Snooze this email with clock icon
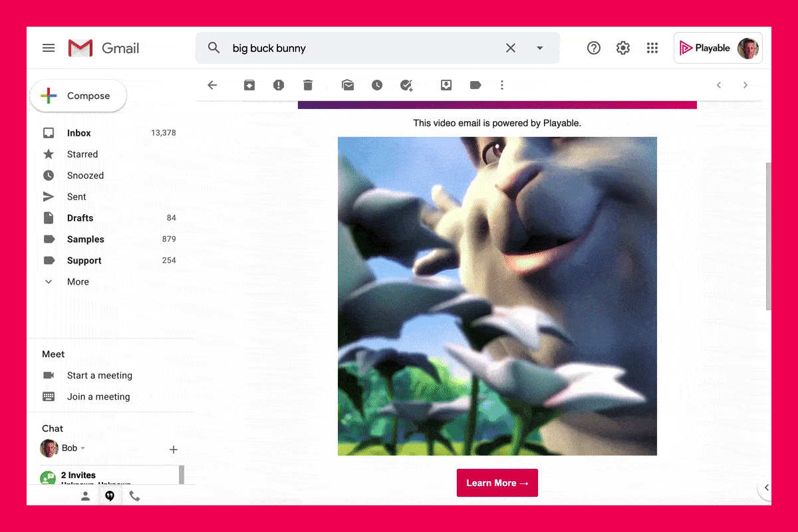 click(377, 85)
